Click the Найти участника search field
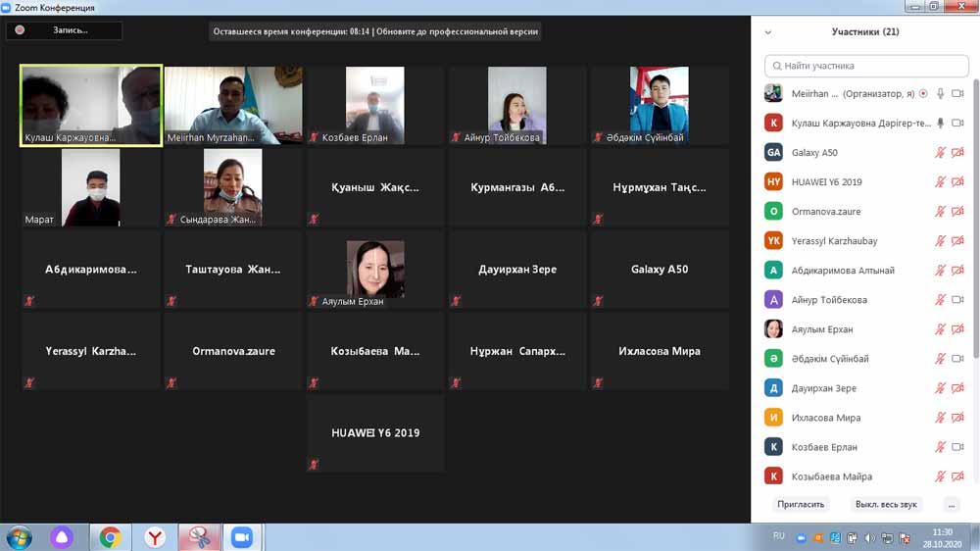Viewport: 980px width, 551px height. (x=866, y=66)
